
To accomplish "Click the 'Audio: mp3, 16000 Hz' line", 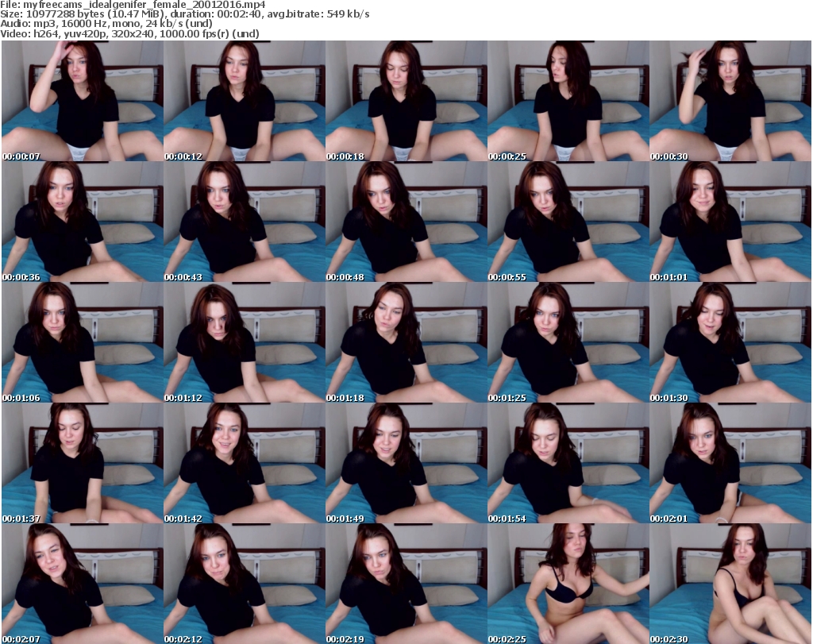I will point(106,24).
